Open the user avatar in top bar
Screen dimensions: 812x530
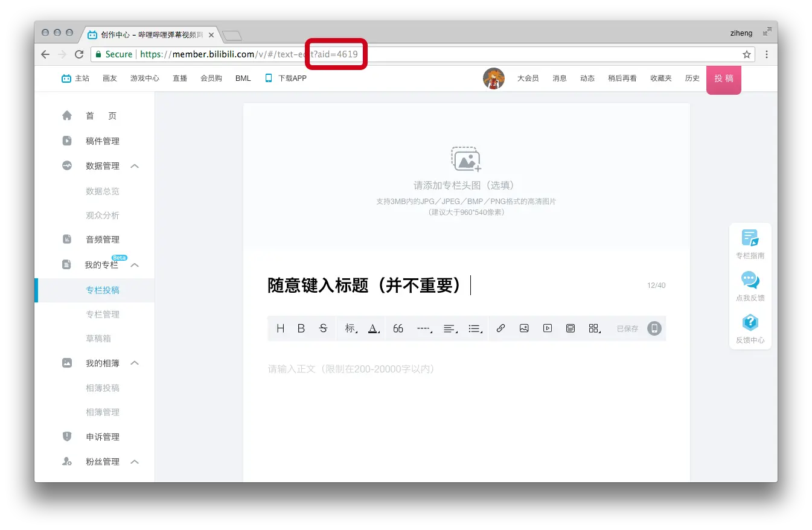point(494,78)
